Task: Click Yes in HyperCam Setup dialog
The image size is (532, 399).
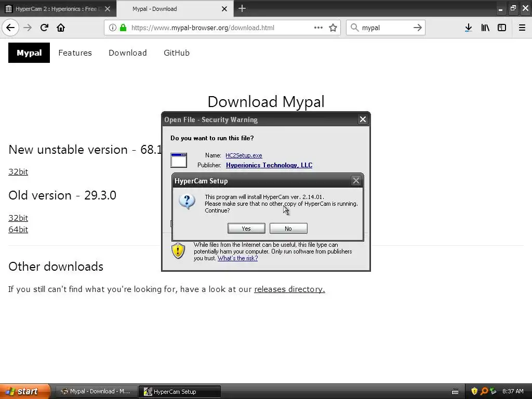Action: (246, 229)
